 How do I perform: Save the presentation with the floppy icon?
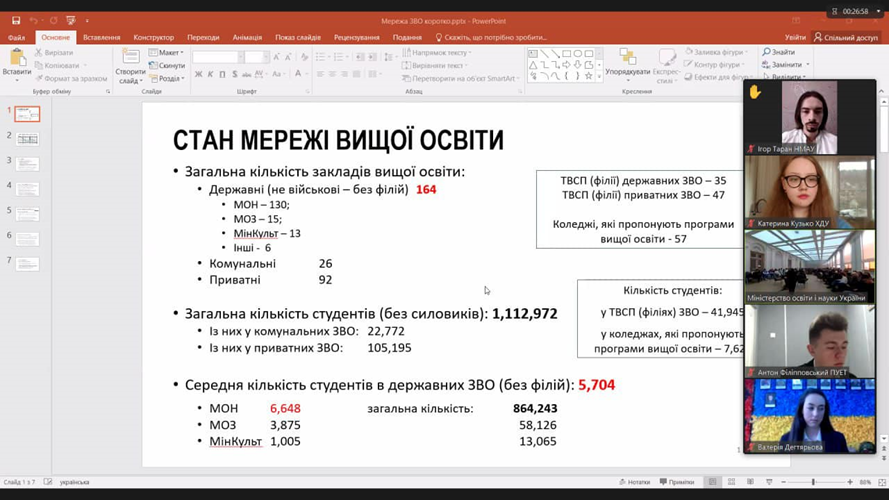pyautogui.click(x=16, y=20)
